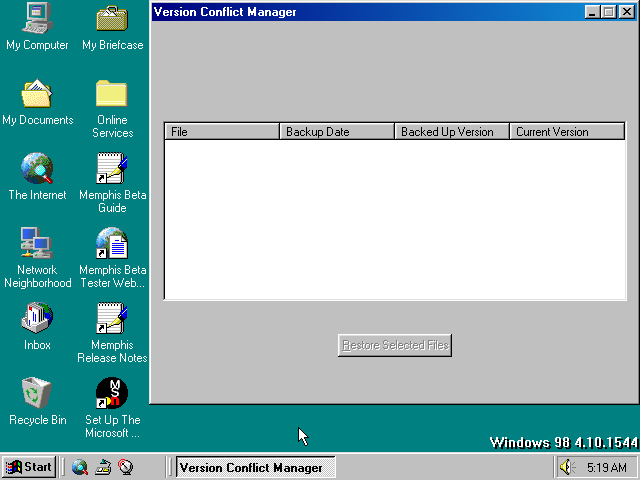Open the Start menu
Image resolution: width=640 pixels, height=480 pixels.
pyautogui.click(x=28, y=467)
